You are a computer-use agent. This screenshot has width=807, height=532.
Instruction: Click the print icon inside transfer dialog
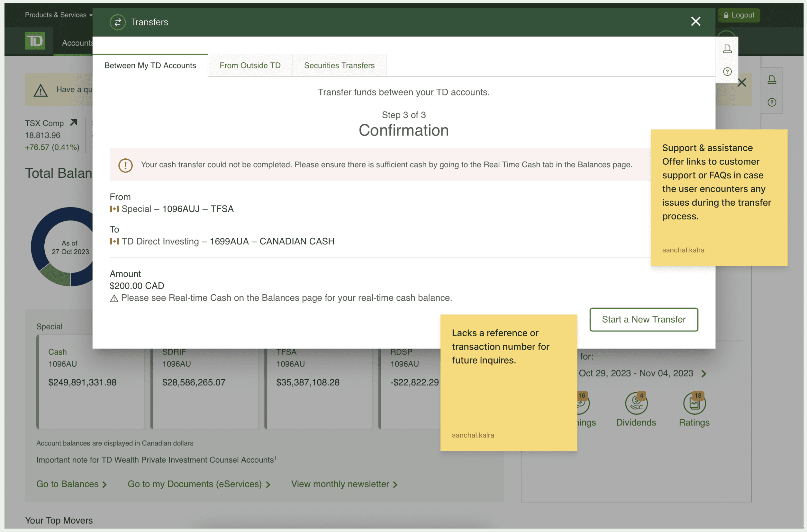click(727, 49)
